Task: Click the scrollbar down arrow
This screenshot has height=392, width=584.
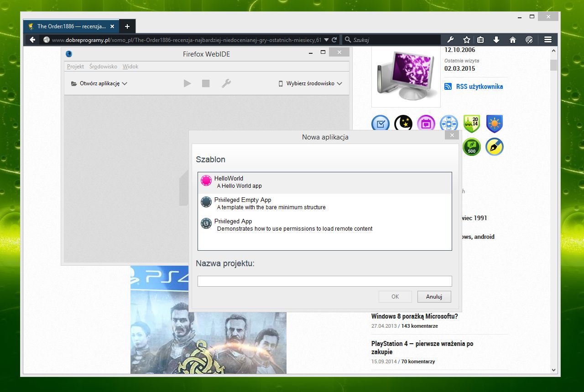Action: (x=553, y=370)
